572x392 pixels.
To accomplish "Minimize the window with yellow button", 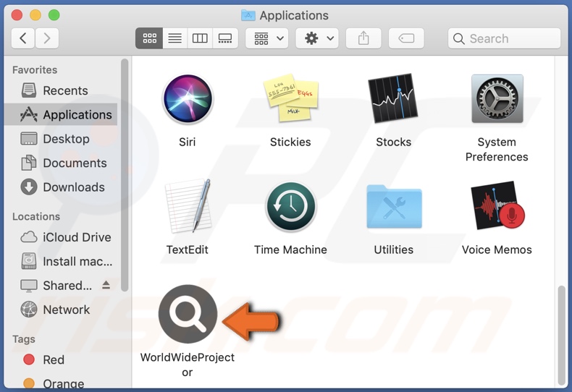I will (35, 15).
